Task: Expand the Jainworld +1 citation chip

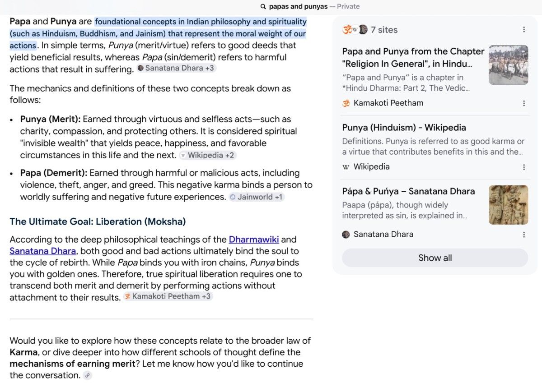Action: (x=257, y=197)
